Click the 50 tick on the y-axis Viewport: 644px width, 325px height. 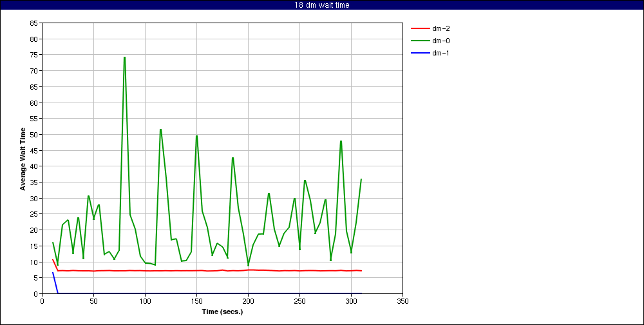click(35, 135)
